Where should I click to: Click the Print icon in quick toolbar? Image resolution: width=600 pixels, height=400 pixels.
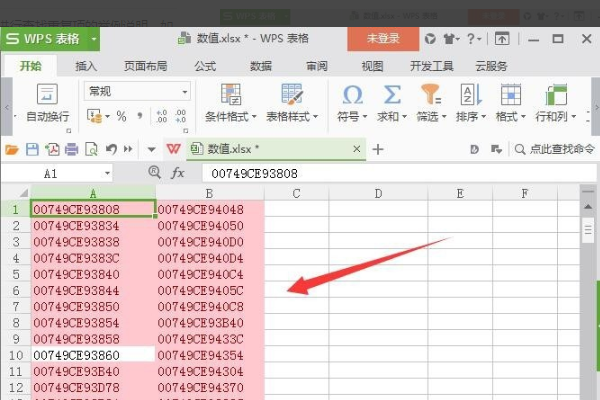pos(72,149)
